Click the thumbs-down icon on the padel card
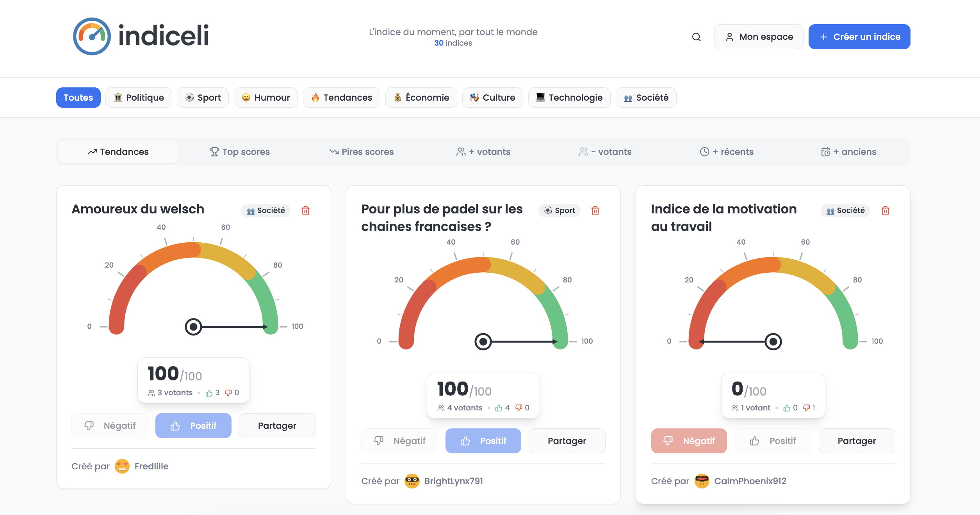 [x=519, y=408]
